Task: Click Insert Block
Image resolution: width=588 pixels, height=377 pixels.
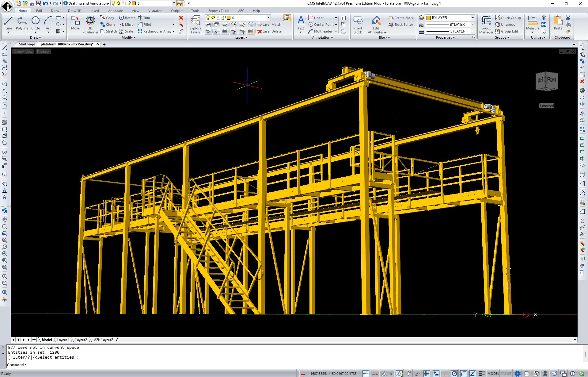Action: [x=358, y=25]
